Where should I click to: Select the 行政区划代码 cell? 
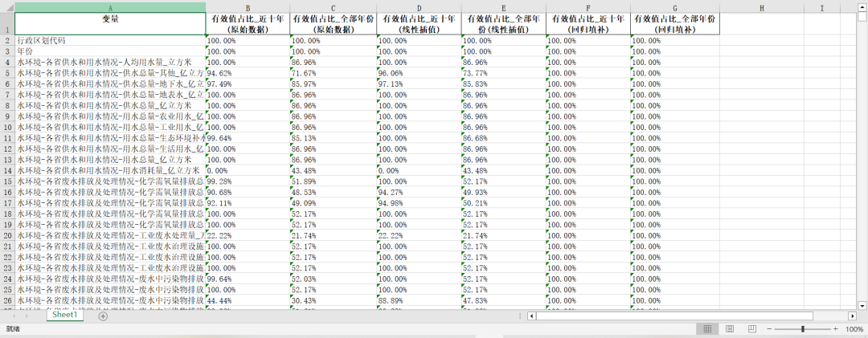tap(110, 40)
